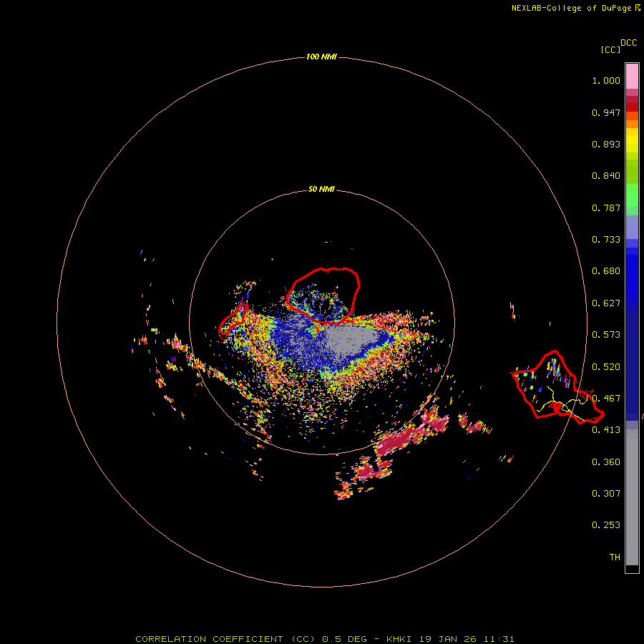The height and width of the screenshot is (644, 644).
Task: Click the 0.893 scale value
Action: point(606,144)
